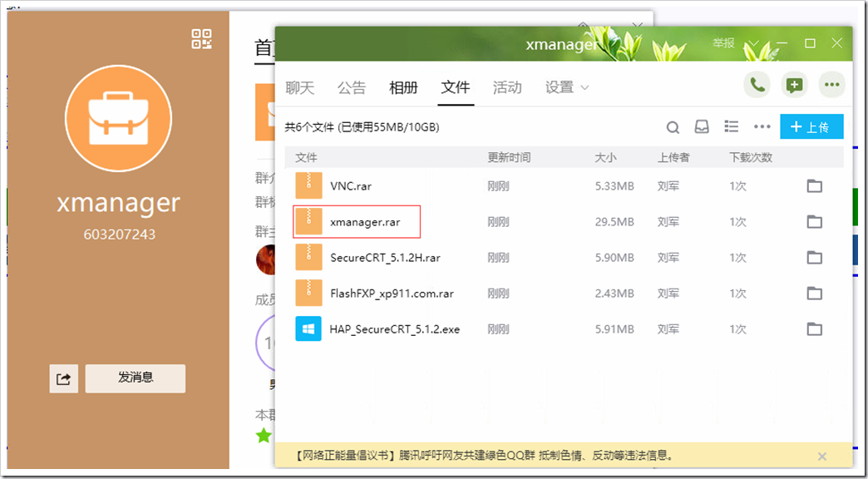Image resolution: width=868 pixels, height=479 pixels.
Task: Open the file inbox tray icon
Action: pos(702,126)
